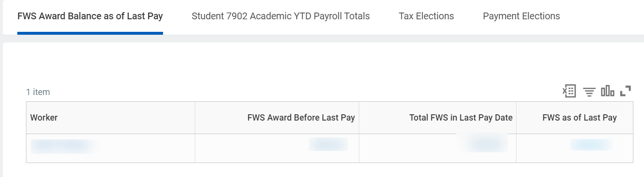Open the blurred FWS as of Last Pay value
The width and height of the screenshot is (644, 177).
point(591,145)
